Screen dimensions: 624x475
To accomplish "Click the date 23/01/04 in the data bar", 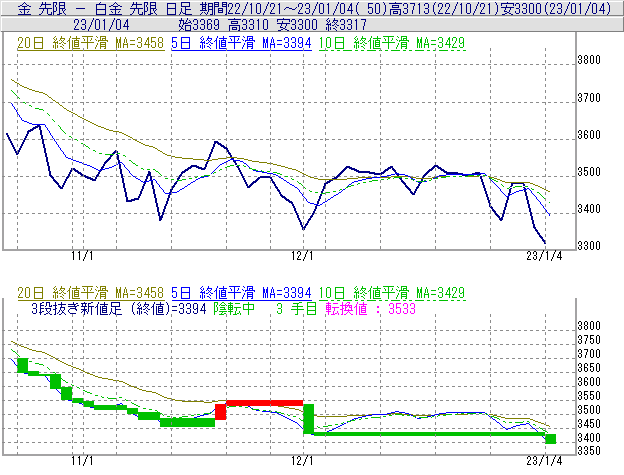I will pos(101,25).
